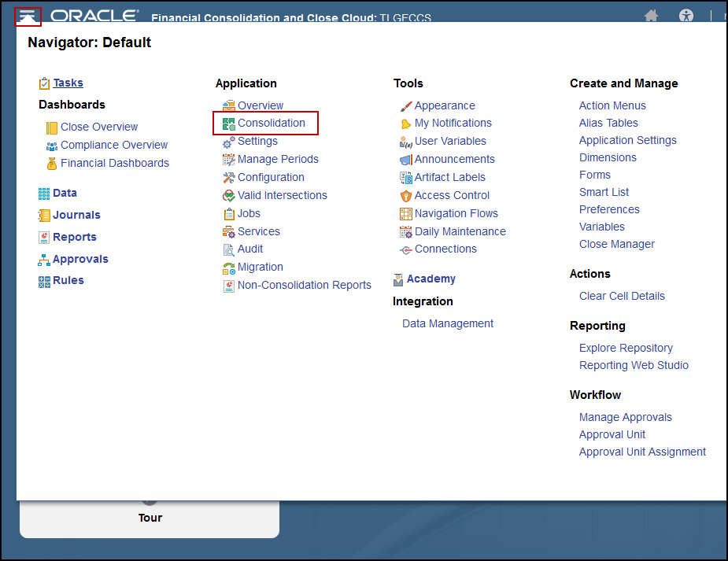Click the Journals notebook icon
The image size is (728, 561).
coord(44,216)
